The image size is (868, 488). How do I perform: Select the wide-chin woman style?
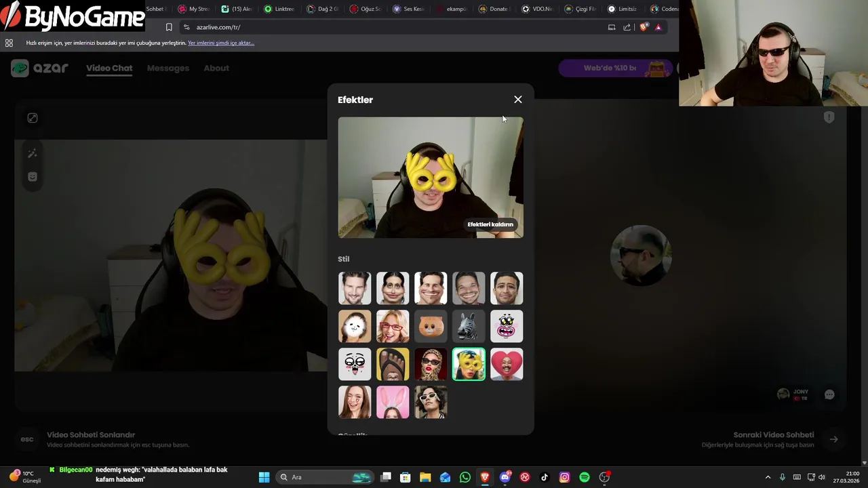point(393,289)
